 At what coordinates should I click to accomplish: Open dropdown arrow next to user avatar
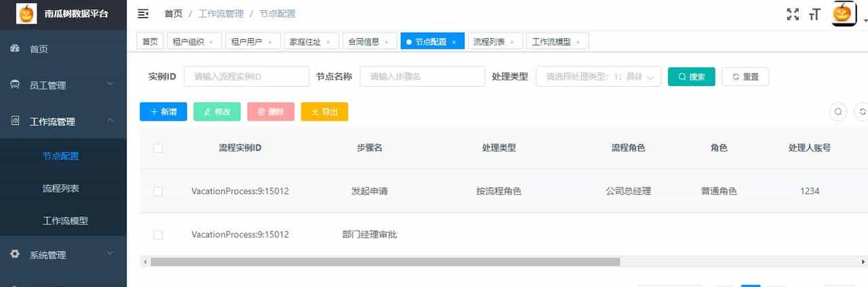pyautogui.click(x=864, y=22)
